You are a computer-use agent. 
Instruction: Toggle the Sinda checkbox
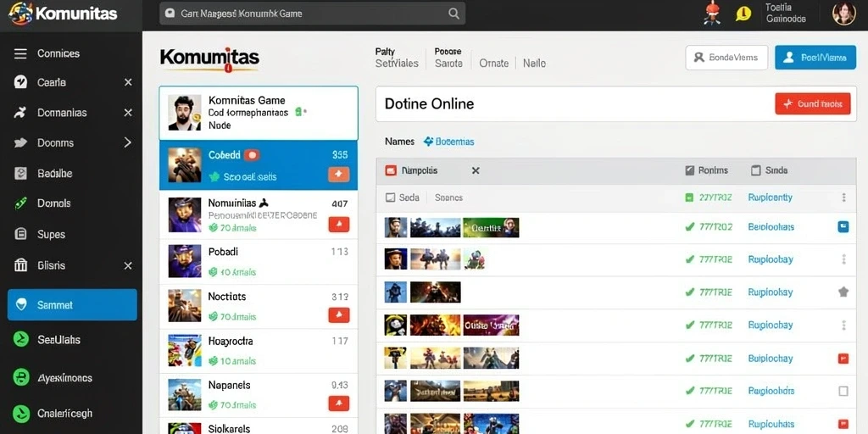click(755, 170)
